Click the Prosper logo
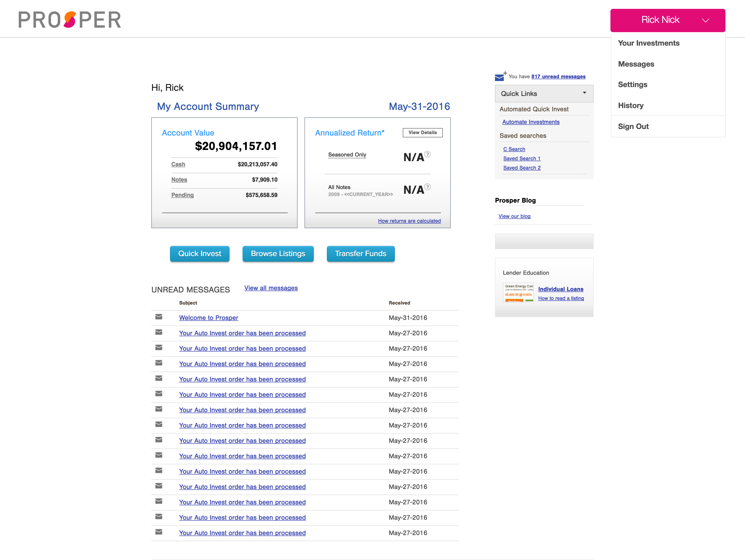The height and width of the screenshot is (560, 745). pyautogui.click(x=70, y=20)
